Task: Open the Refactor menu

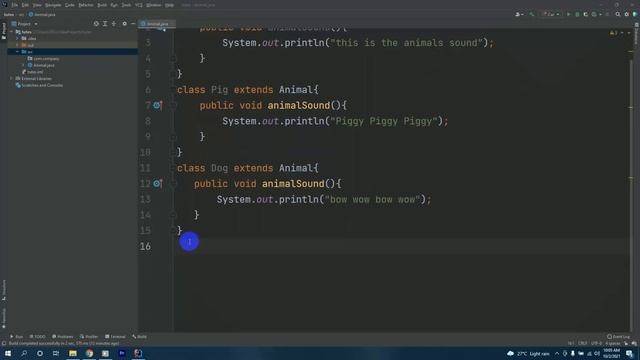Action: coord(86,5)
